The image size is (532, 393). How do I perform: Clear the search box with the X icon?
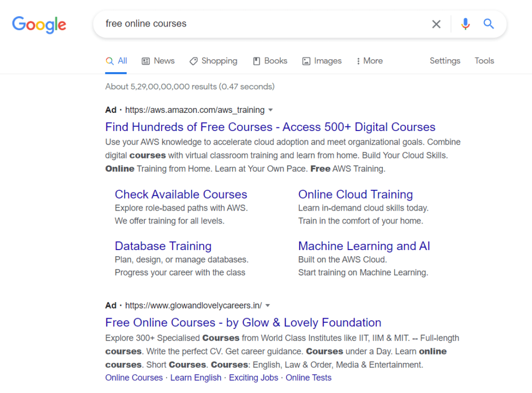[436, 24]
